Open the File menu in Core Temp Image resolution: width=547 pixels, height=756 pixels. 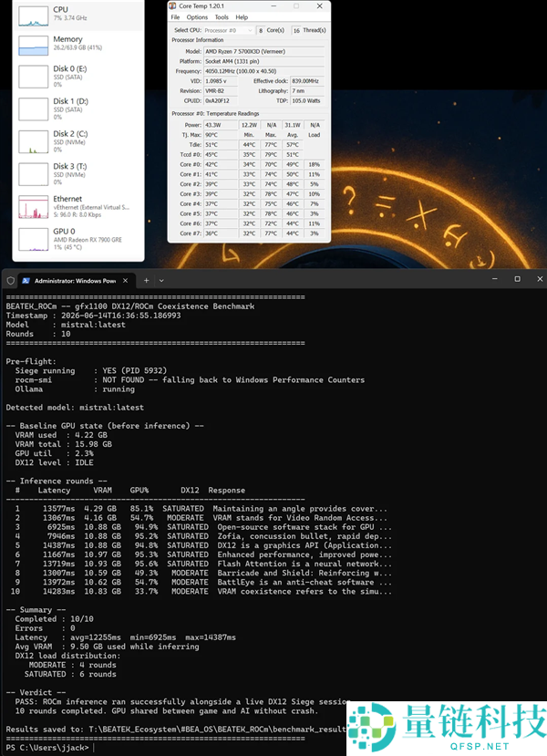175,17
